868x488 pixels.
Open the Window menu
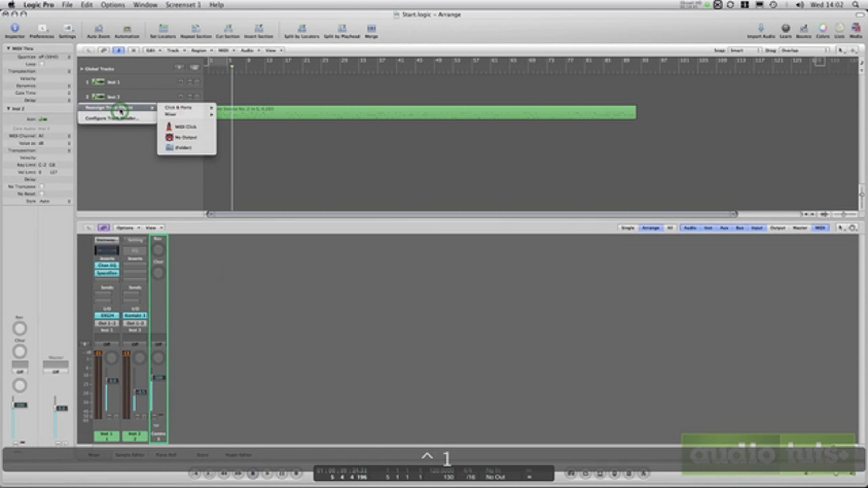[x=145, y=5]
